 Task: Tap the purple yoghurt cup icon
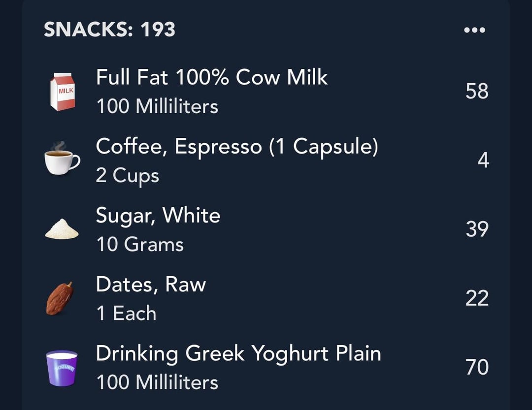tap(62, 369)
